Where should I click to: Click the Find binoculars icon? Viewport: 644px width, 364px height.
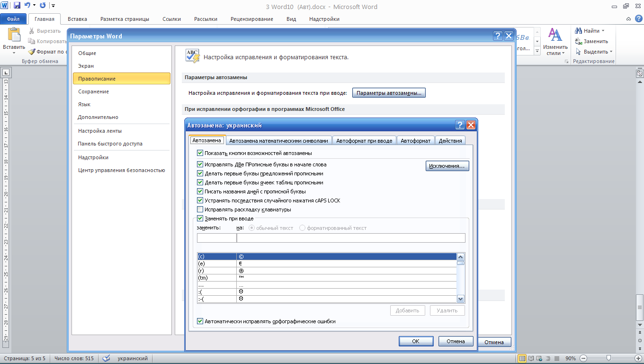(578, 31)
